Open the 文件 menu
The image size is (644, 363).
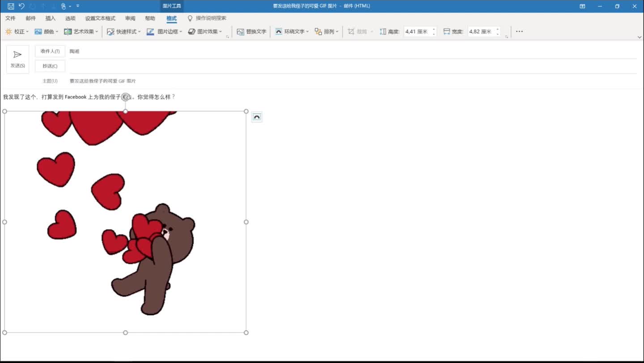(x=10, y=18)
